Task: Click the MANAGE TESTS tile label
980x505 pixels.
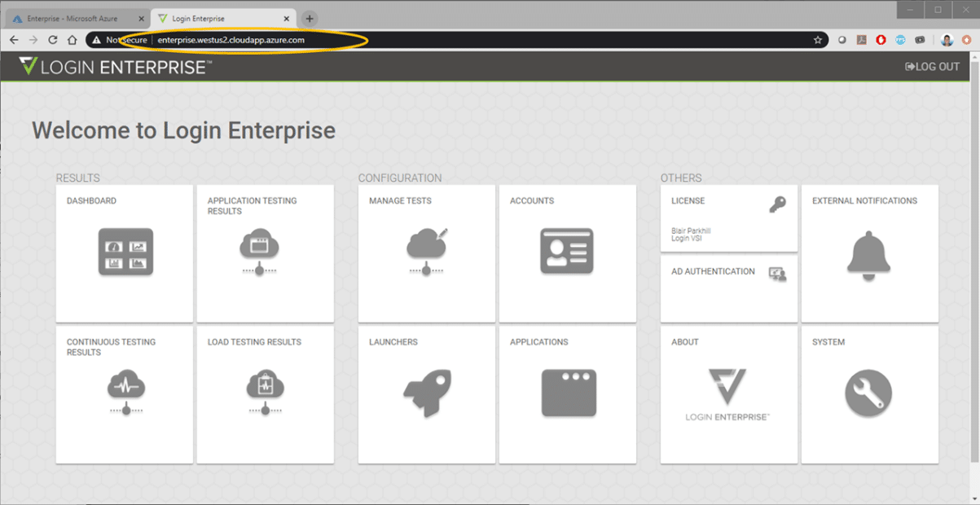Action: click(x=400, y=200)
